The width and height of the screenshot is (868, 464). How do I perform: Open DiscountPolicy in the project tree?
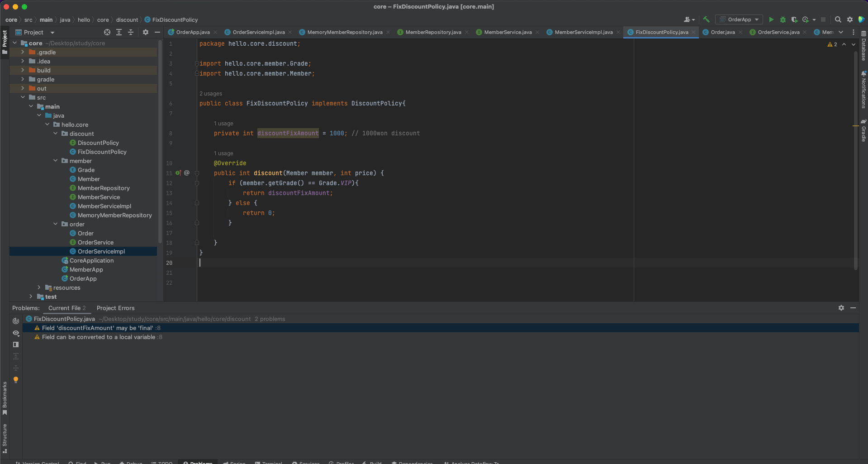(98, 143)
